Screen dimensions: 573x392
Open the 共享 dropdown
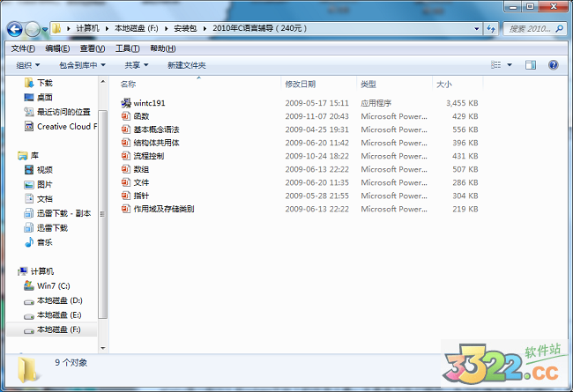137,65
